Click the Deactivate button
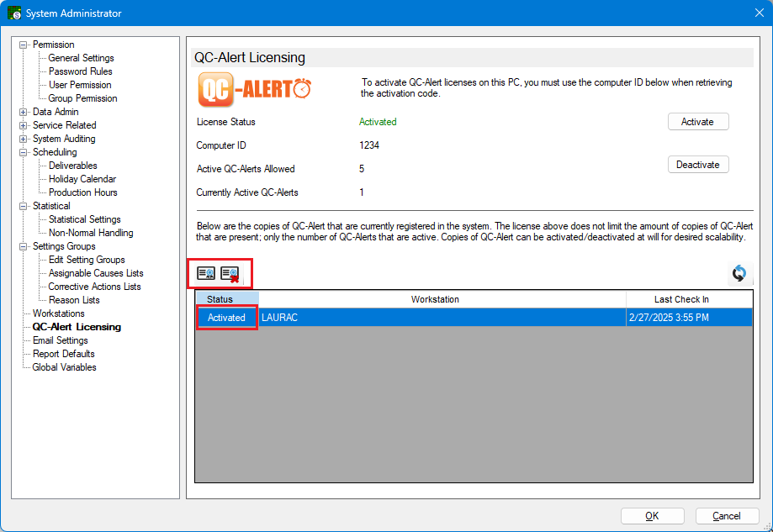Screen dimensions: 773x532 (698, 165)
